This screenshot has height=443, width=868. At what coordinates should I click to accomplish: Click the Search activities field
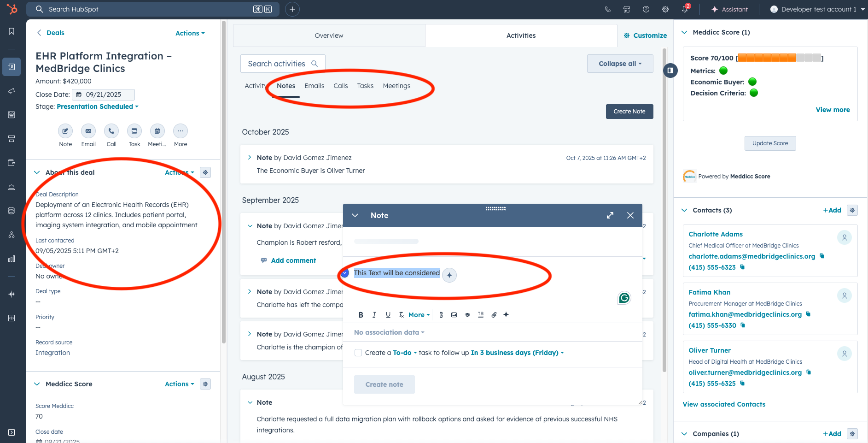277,64
